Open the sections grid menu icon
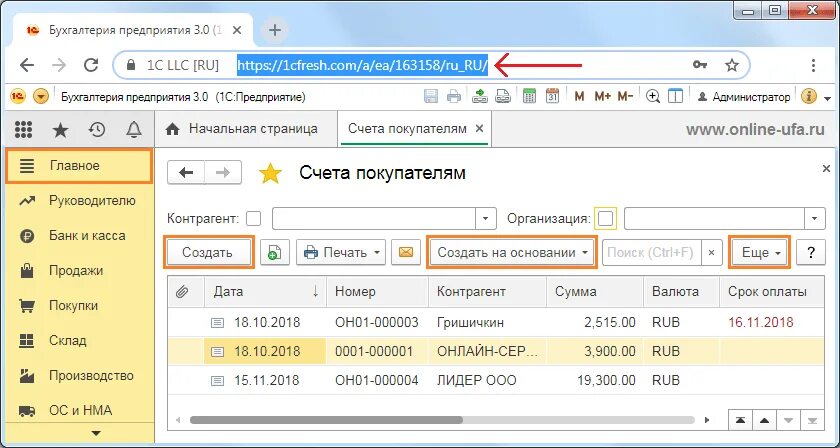Viewport: 840px width, 448px height. (23, 129)
